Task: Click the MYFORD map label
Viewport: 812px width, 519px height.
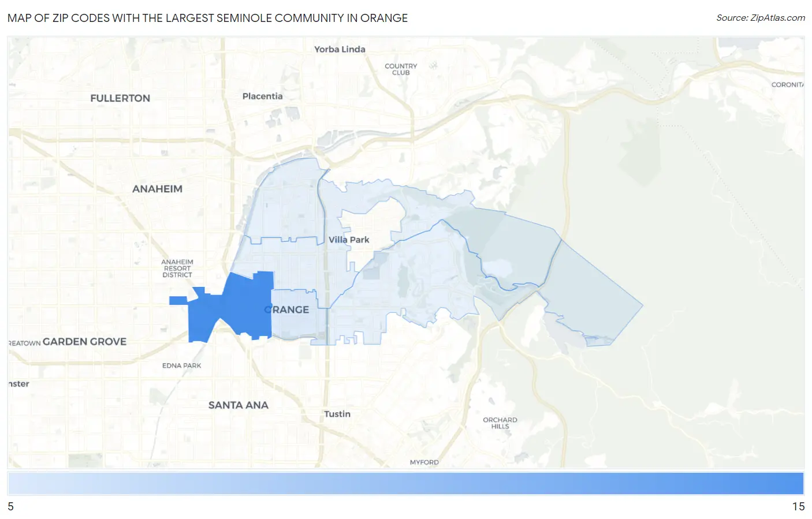Action: (424, 462)
